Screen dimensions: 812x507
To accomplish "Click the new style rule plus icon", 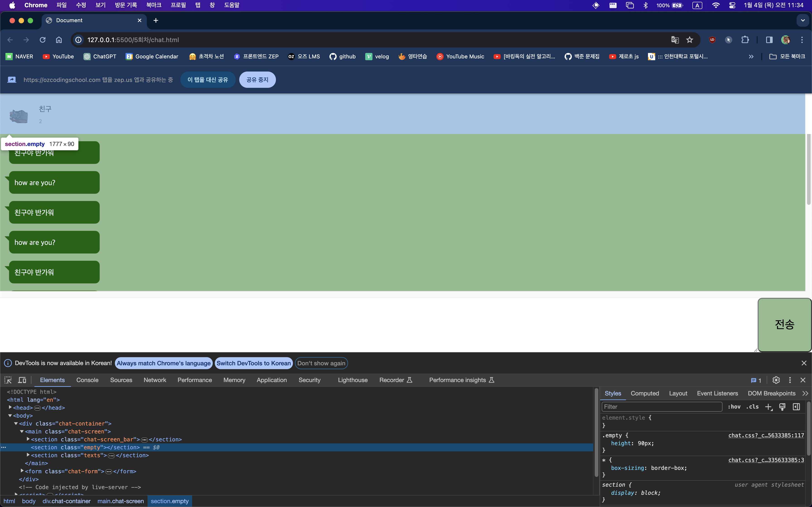I will tap(768, 407).
